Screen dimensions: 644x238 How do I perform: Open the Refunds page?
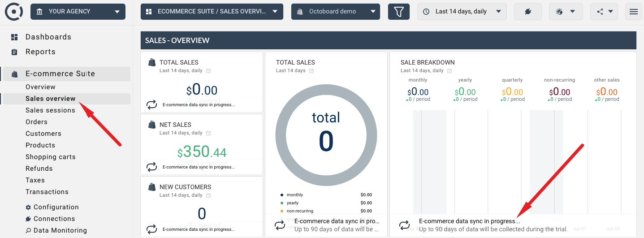[39, 169]
